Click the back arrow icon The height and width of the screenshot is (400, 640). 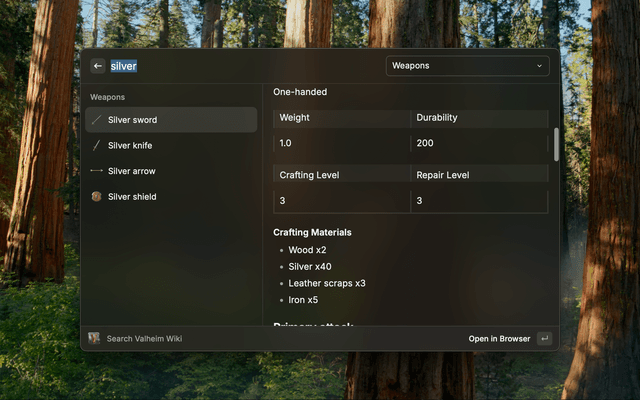pyautogui.click(x=98, y=66)
